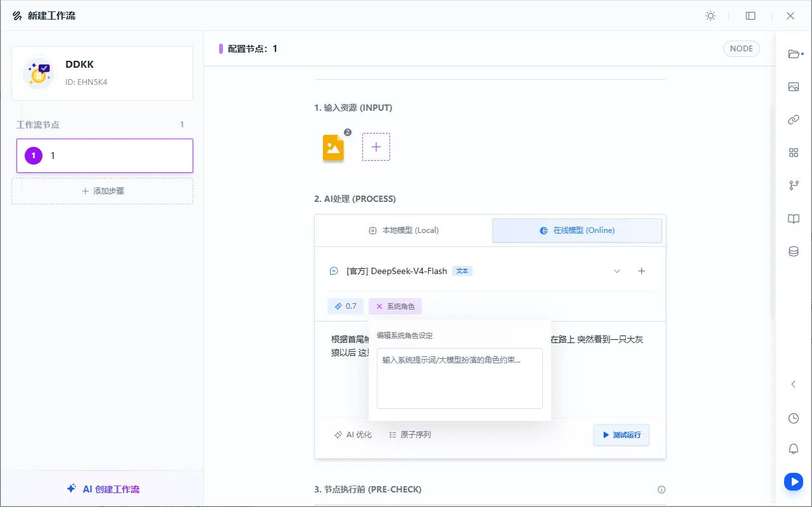Click the 1. 输入资源 (INPUT) heading
This screenshot has width=812, height=507.
(x=353, y=108)
